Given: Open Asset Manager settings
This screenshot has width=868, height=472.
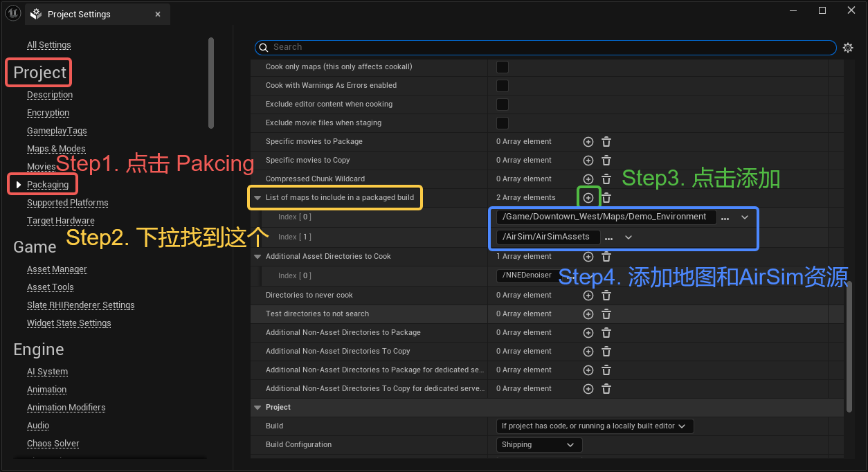Looking at the screenshot, I should tap(57, 269).
